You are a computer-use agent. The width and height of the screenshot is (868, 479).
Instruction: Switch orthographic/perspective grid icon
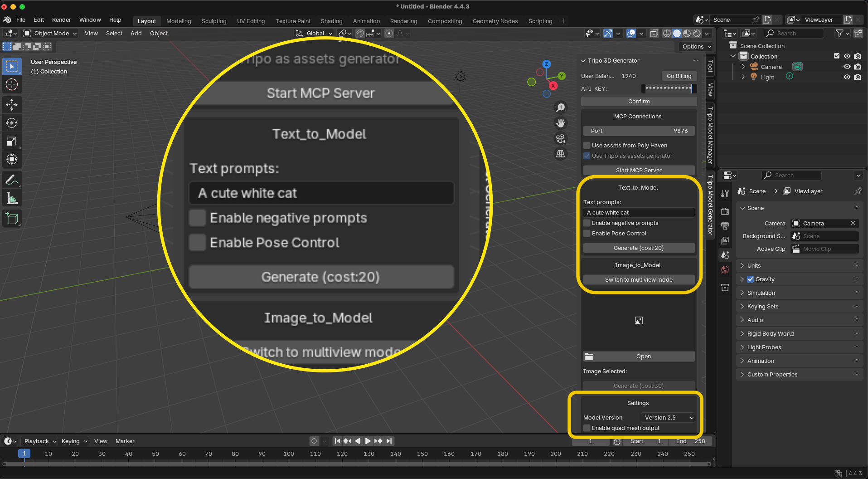[x=561, y=154]
